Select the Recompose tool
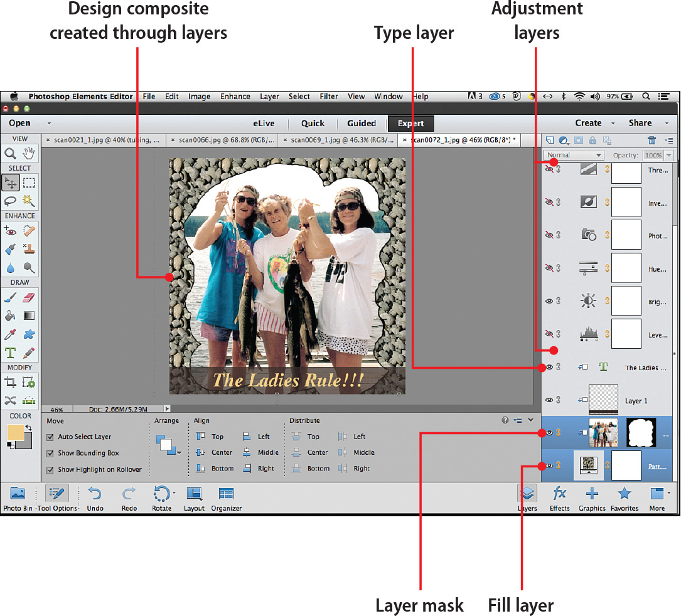This screenshot has height=616, width=681. [x=29, y=383]
